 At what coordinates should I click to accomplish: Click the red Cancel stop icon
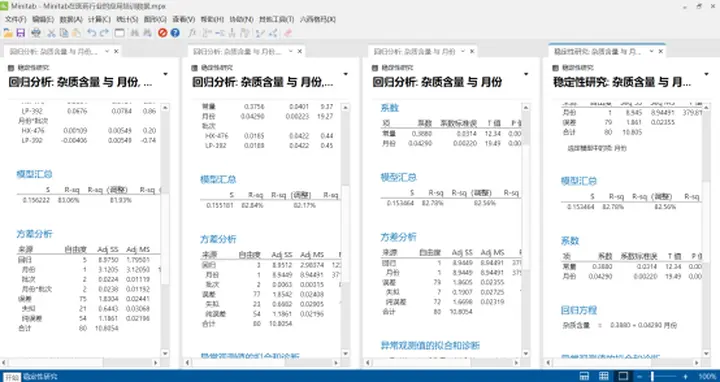pyautogui.click(x=163, y=33)
